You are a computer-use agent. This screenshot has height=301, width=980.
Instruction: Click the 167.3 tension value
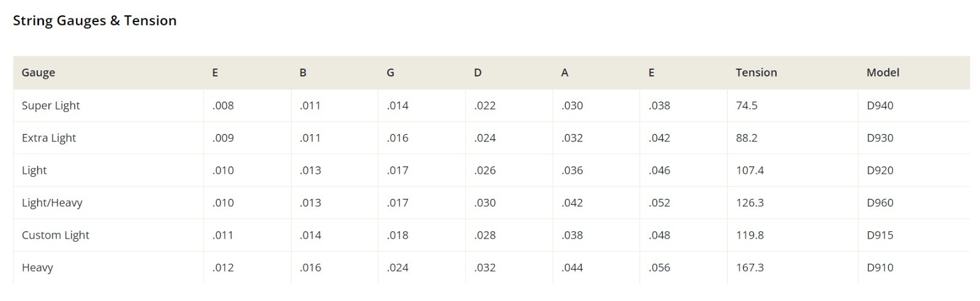(750, 267)
